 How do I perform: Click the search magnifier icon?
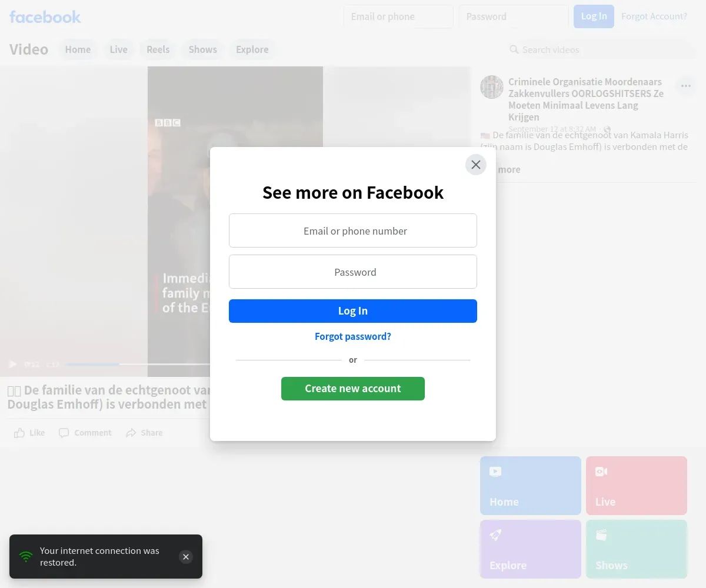(x=514, y=49)
